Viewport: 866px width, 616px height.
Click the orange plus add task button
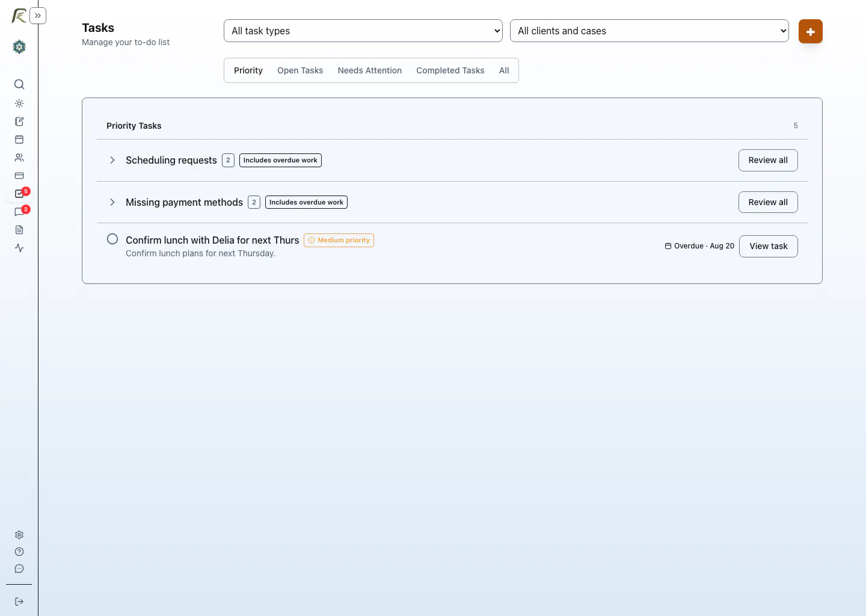tap(810, 31)
